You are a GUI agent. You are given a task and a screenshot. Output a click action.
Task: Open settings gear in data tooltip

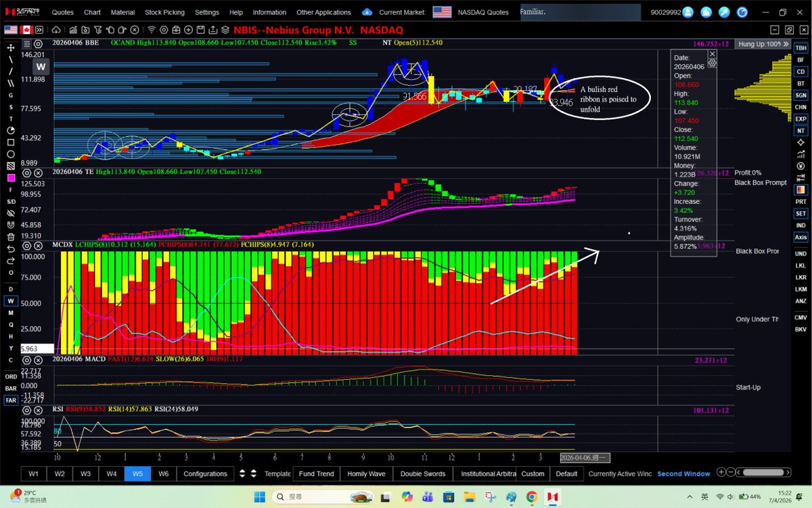(x=713, y=62)
